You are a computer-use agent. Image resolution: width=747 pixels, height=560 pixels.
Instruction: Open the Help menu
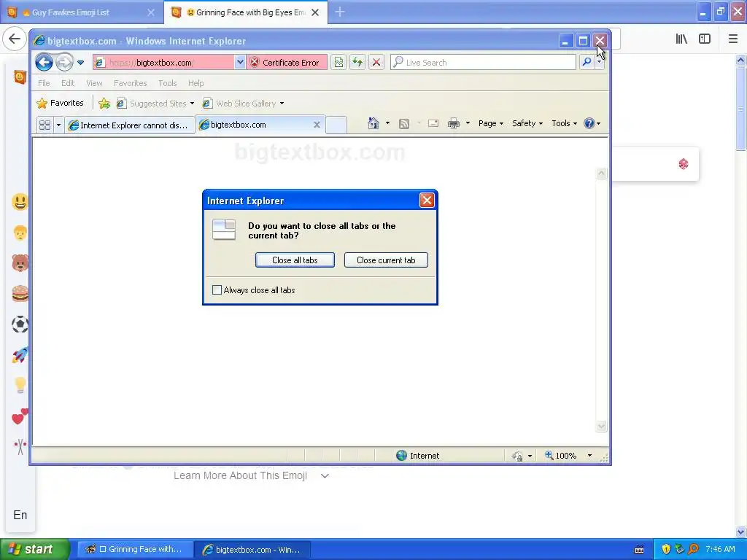(196, 83)
